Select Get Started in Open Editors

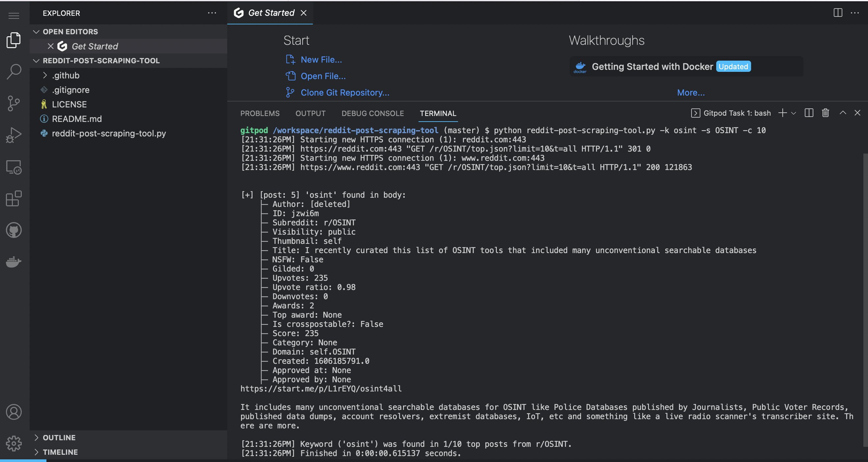pyautogui.click(x=128, y=46)
